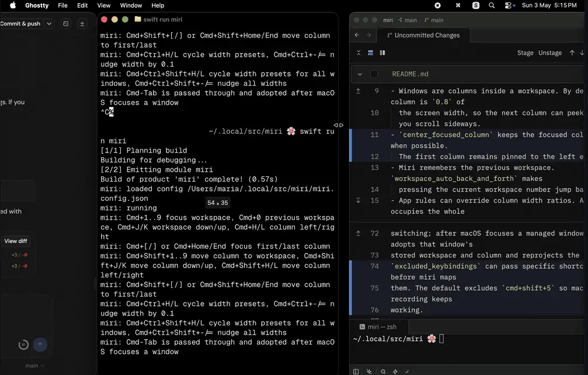Click the command-key icon in menu bar

tap(458, 5)
